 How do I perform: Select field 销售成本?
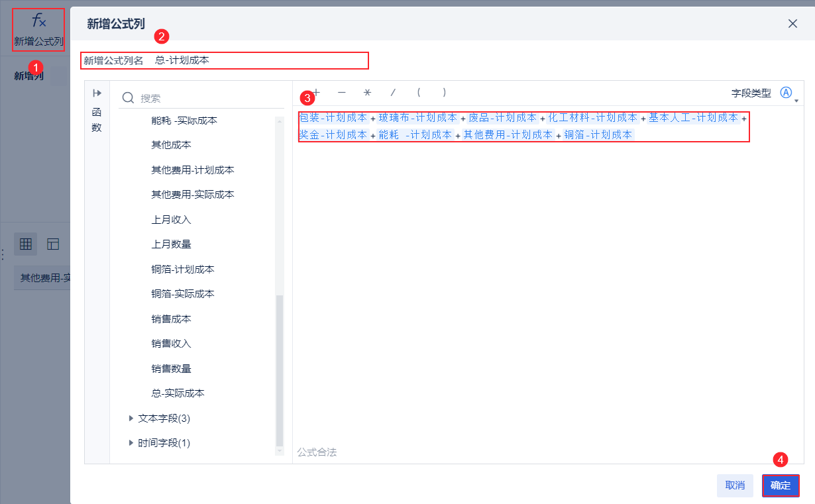(x=171, y=319)
